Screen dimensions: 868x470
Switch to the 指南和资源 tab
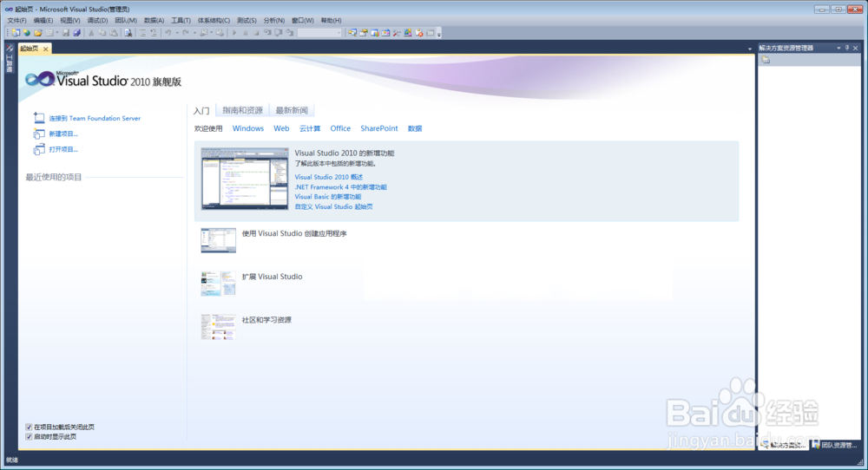point(242,110)
